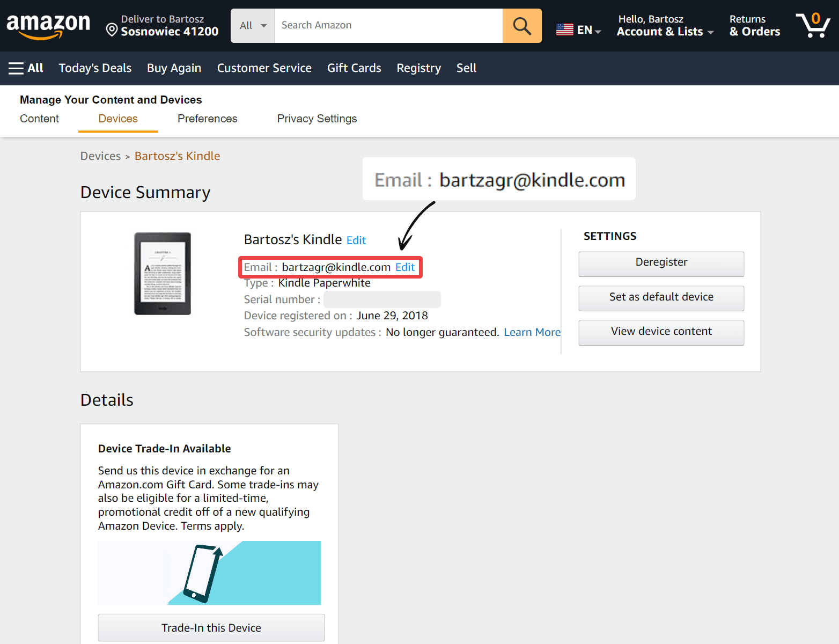Open the Account & Lists dropdown
This screenshot has width=839, height=644.
[x=665, y=32]
